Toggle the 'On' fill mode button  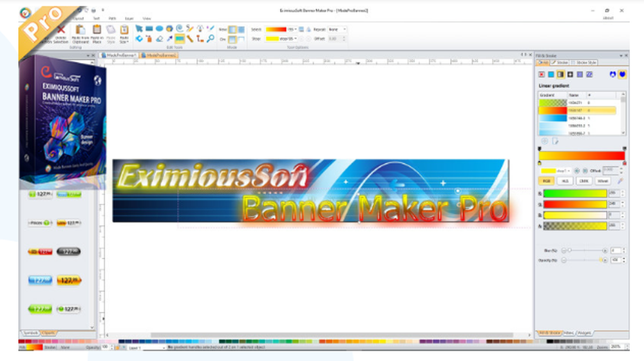(232, 39)
